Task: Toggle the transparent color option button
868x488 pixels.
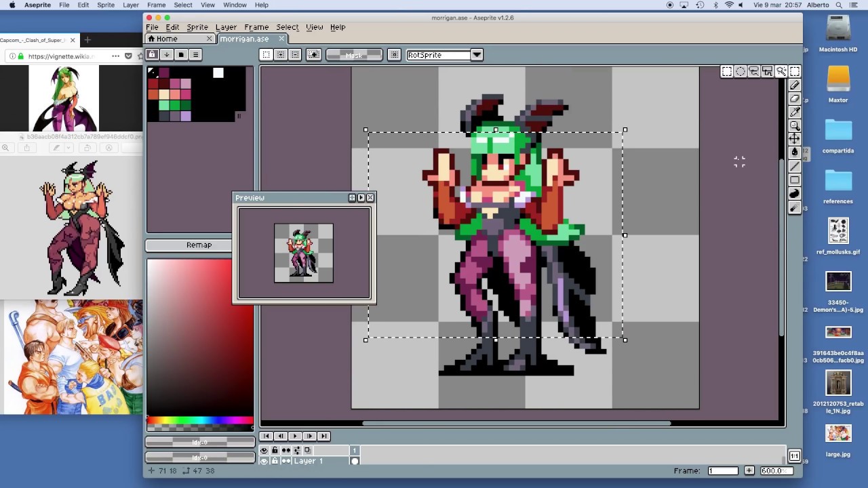Action: [x=313, y=55]
